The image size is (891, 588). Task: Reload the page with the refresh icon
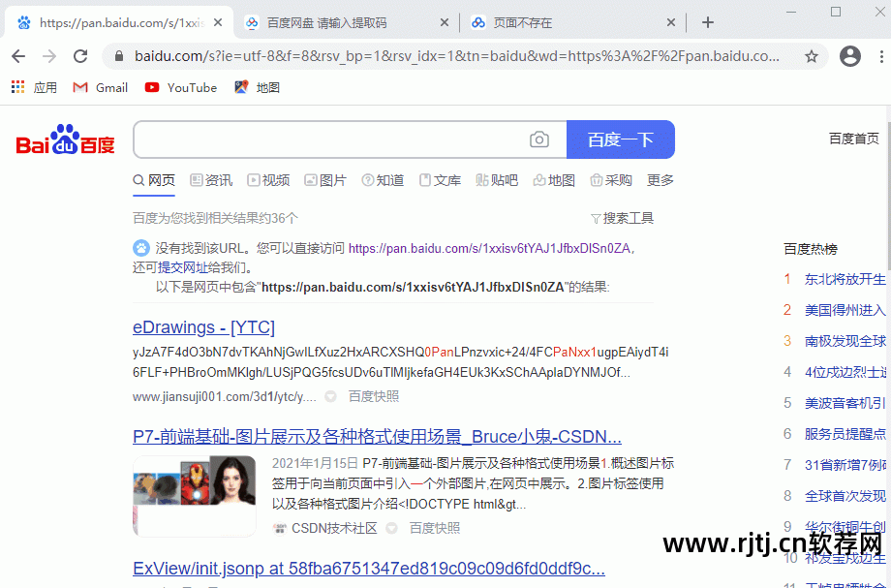point(80,56)
